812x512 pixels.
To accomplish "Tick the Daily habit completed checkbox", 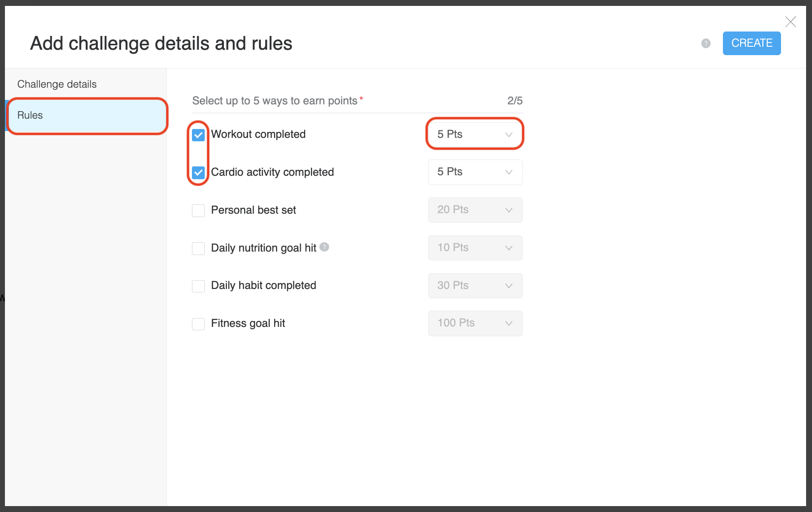I will [x=198, y=286].
